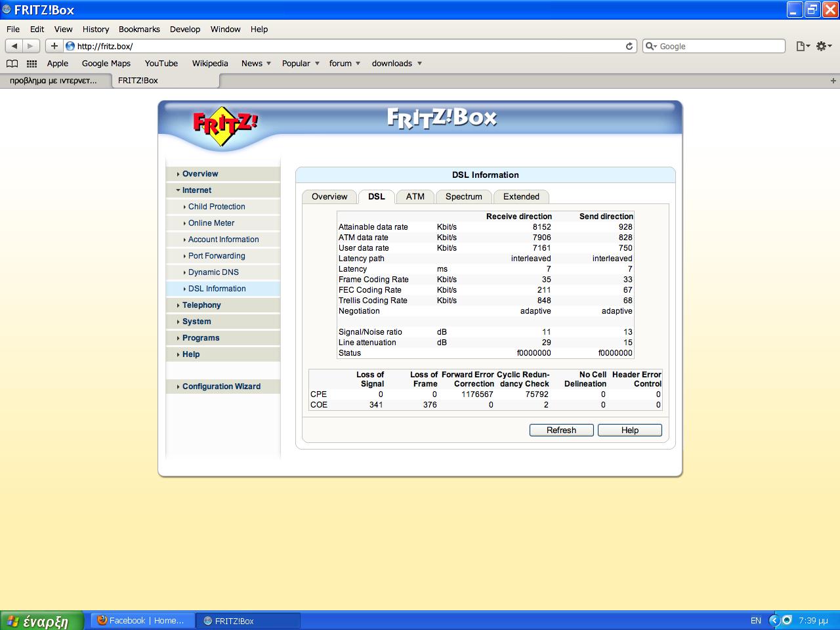Viewport: 840px width, 630px height.
Task: Open DSL Information in sidebar
Action: pos(223,289)
